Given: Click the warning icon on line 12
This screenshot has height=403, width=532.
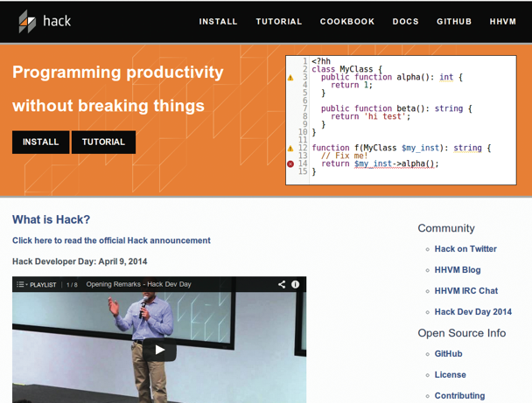Looking at the screenshot, I should pyautogui.click(x=291, y=149).
